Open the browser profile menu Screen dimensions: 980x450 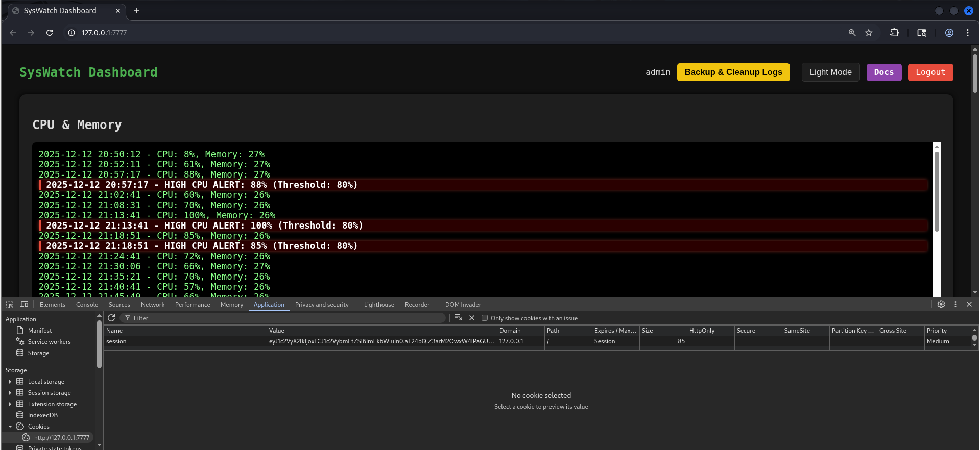(949, 33)
